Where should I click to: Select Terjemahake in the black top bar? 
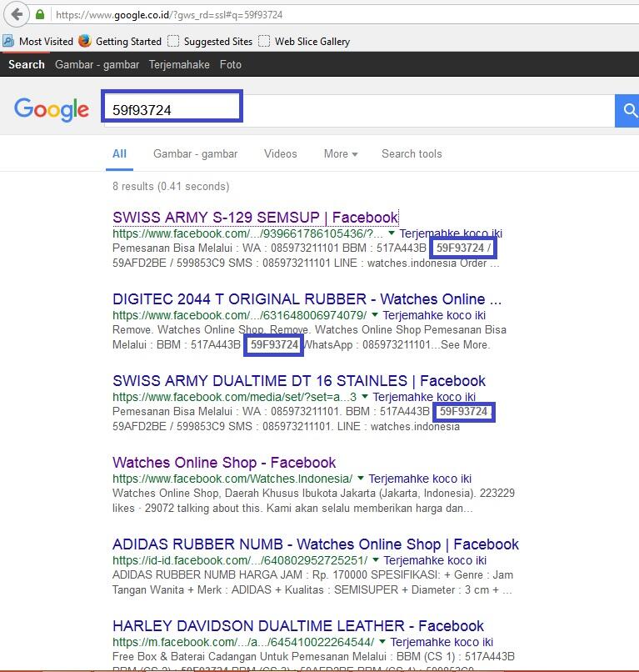(179, 64)
